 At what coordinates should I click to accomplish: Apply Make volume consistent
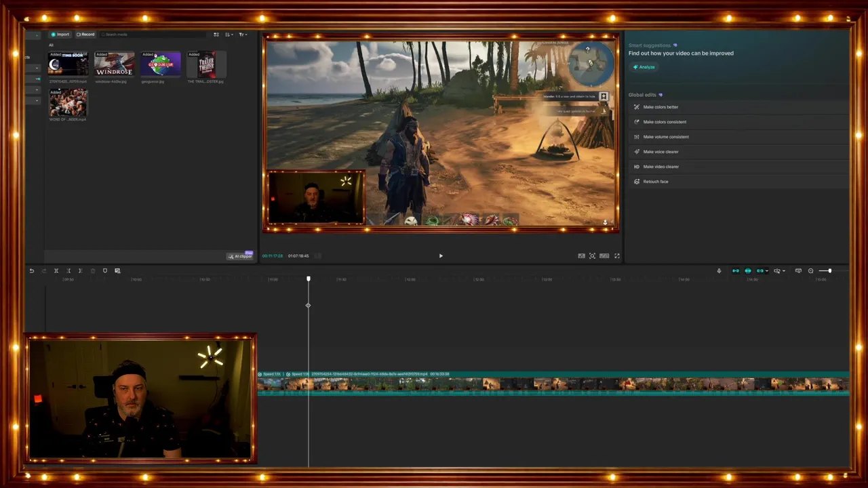(x=738, y=137)
